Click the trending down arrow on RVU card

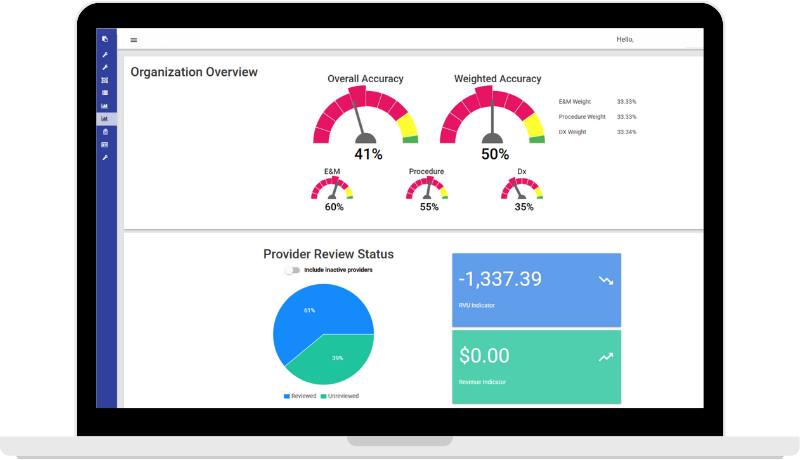coord(605,281)
